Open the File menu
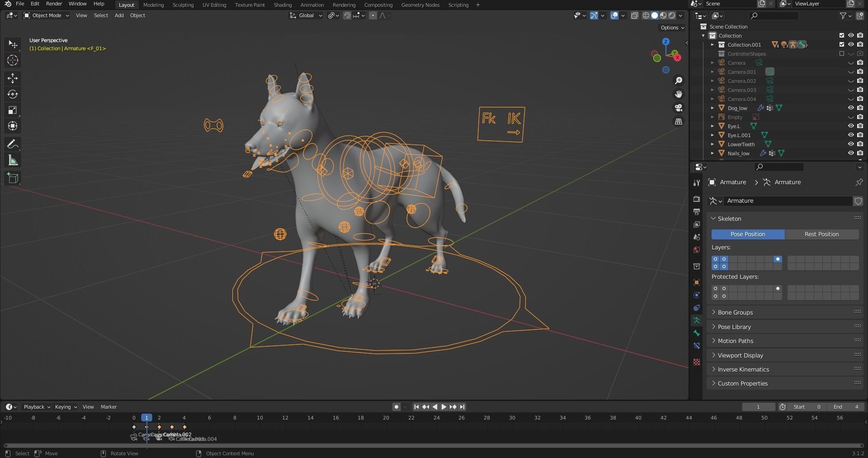 click(x=20, y=4)
